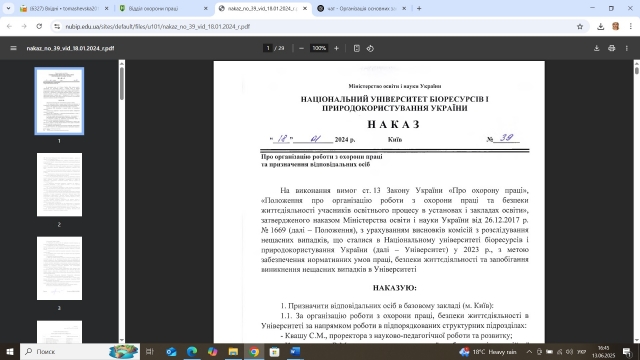
Task: Select the partially visible page 4 thumbnail
Action: 59,332
